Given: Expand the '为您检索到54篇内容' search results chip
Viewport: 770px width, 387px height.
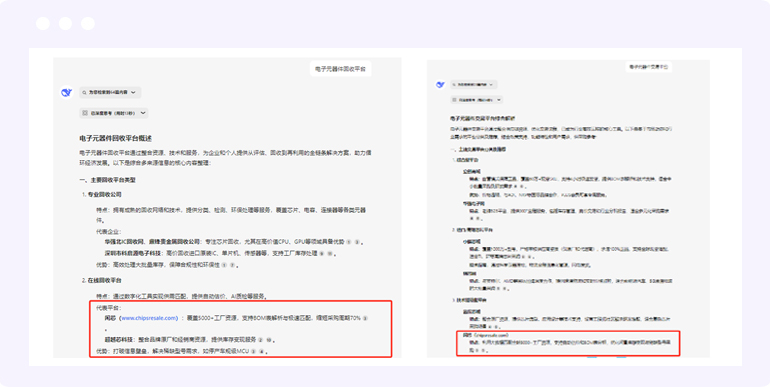Looking at the screenshot, I should [110, 92].
